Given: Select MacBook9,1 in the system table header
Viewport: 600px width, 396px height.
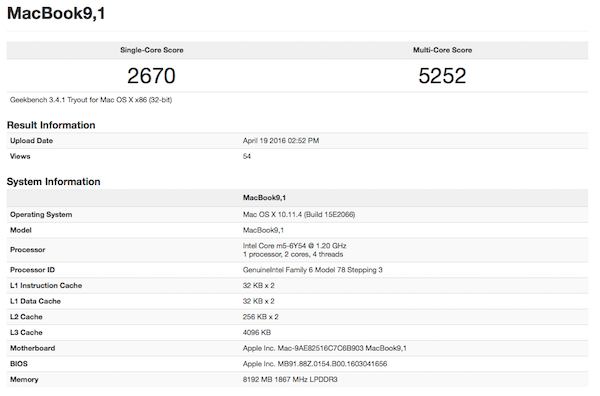Looking at the screenshot, I should point(264,198).
